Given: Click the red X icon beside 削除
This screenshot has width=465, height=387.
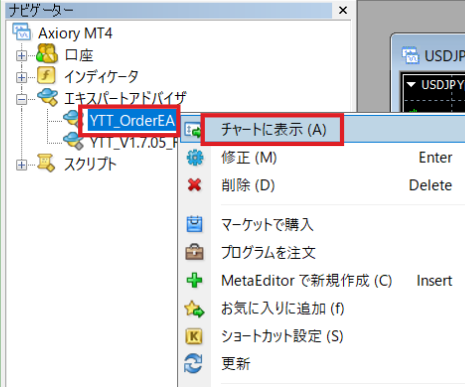Looking at the screenshot, I should [194, 185].
